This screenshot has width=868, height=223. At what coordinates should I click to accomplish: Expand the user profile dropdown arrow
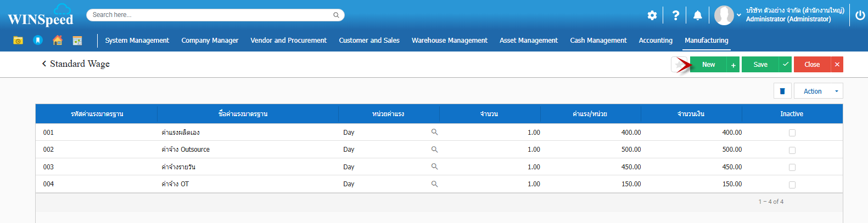click(739, 15)
